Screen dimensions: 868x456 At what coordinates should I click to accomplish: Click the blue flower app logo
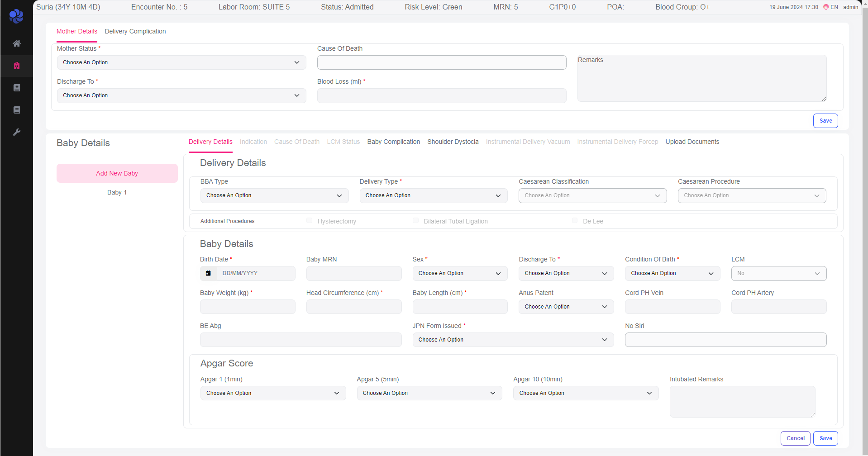[16, 16]
